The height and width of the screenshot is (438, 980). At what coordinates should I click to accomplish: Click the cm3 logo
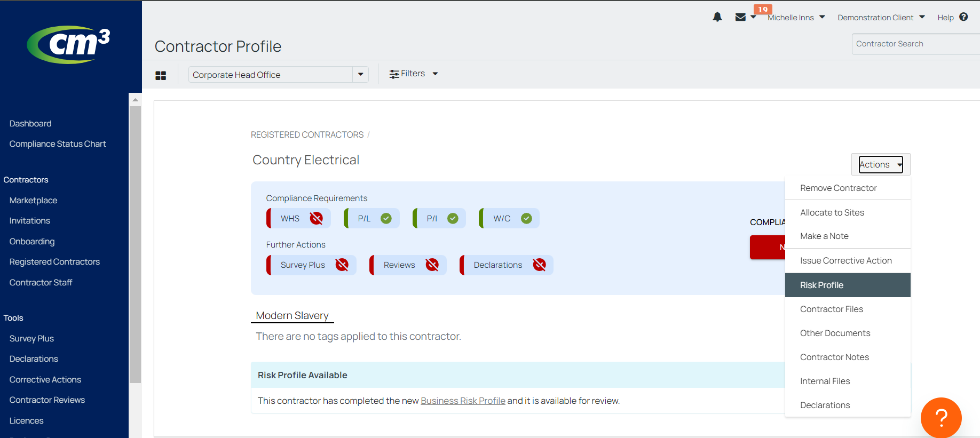point(69,45)
